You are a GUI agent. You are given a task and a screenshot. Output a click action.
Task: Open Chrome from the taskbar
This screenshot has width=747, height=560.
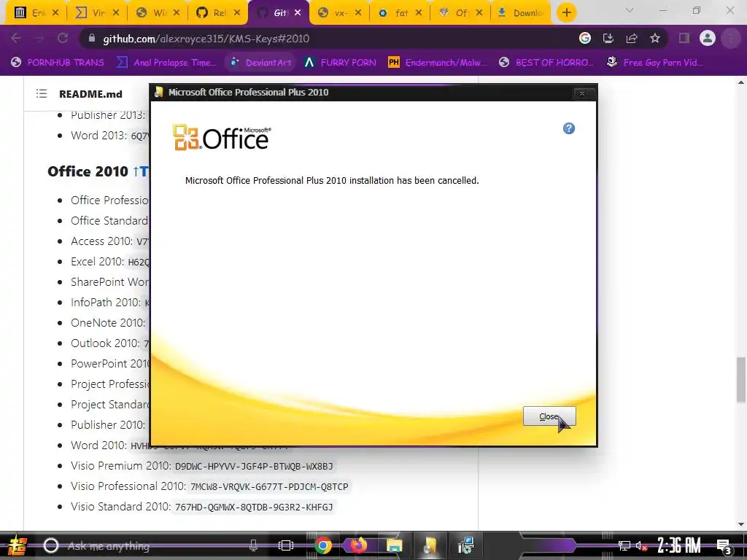323,545
